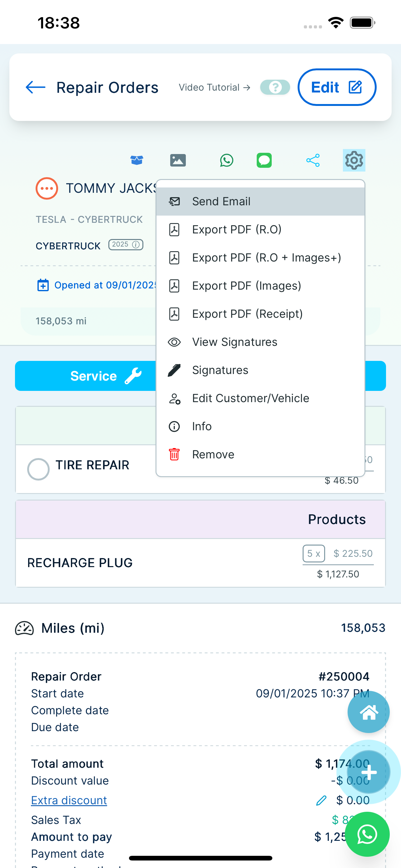Viewport: 401px width, 868px height.
Task: Select Send Email from the menu
Action: click(260, 202)
